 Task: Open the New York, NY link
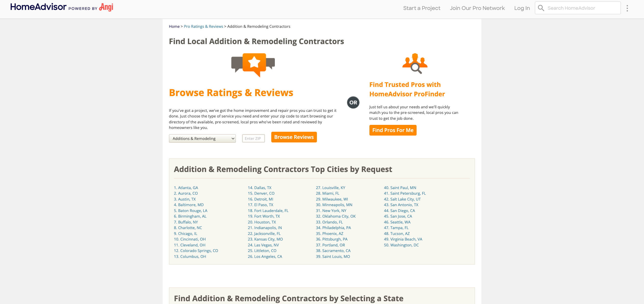[331, 211]
